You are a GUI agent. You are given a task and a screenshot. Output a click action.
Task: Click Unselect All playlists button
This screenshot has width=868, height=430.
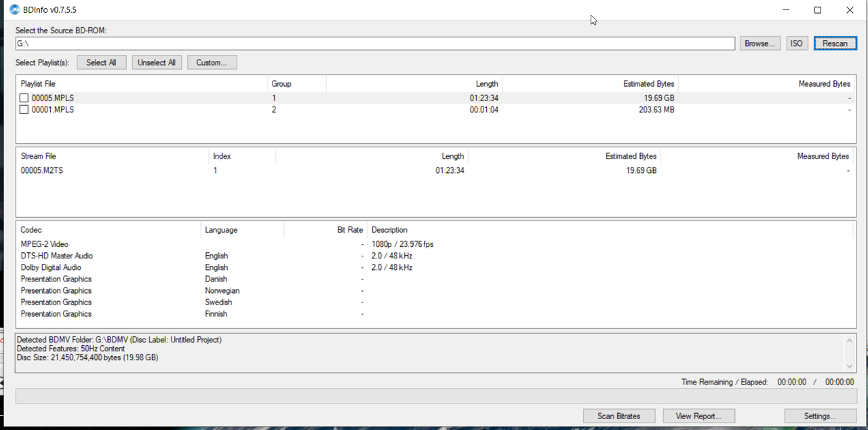pos(157,62)
